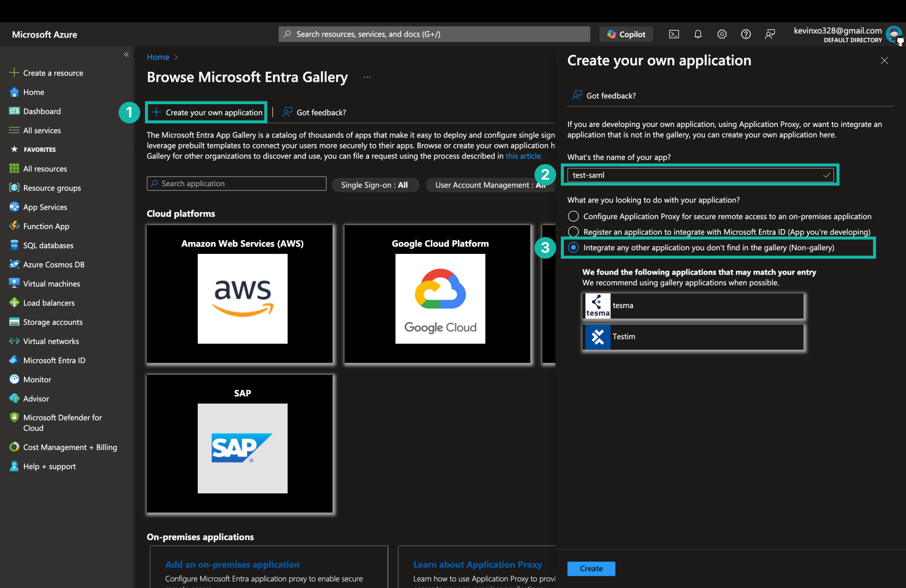906x588 pixels.
Task: Click Got feedback? in the gallery toolbar
Action: point(314,113)
